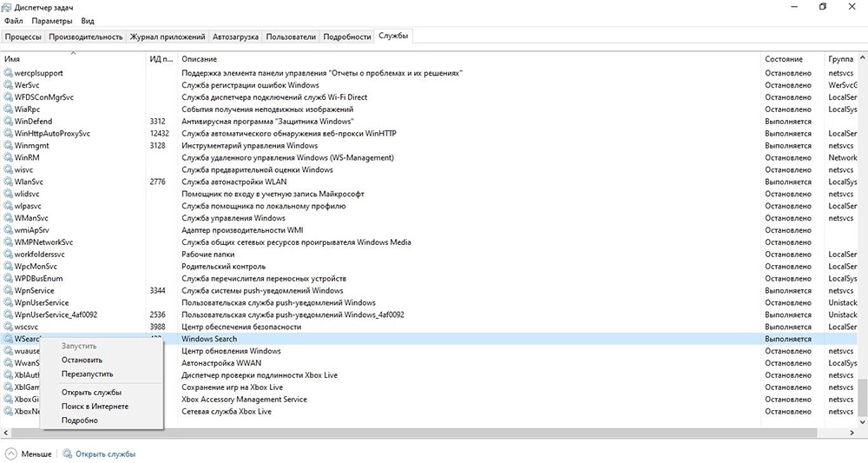Screen dimensions: 868x463
Task: Click the gear icon beside WpnService
Action: (x=9, y=291)
